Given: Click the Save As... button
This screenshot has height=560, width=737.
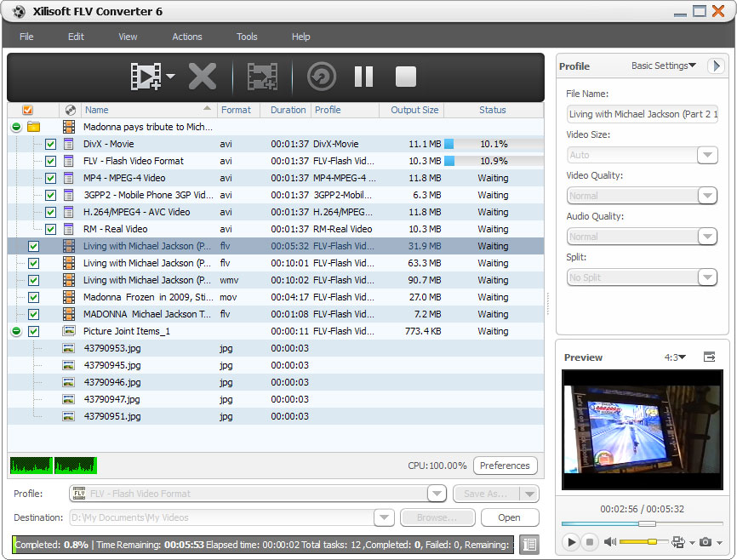Looking at the screenshot, I should [x=486, y=494].
